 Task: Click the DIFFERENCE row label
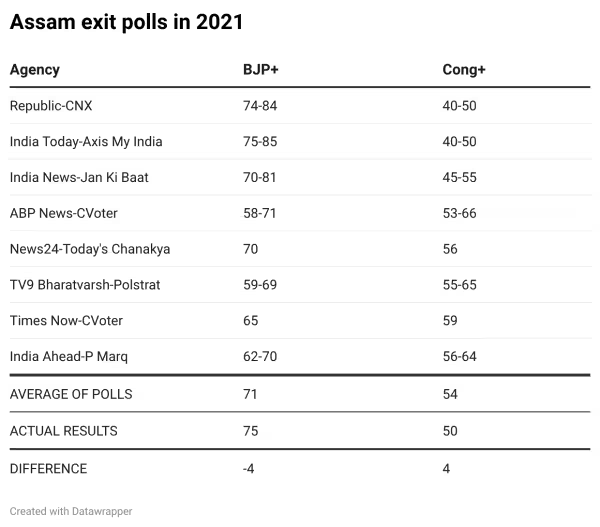point(48,469)
